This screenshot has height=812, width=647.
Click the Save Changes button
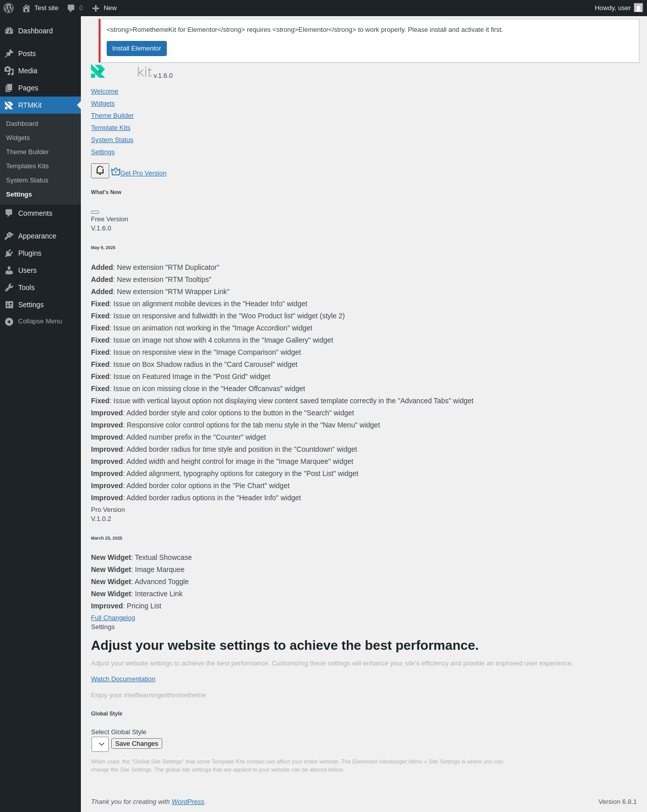(136, 744)
